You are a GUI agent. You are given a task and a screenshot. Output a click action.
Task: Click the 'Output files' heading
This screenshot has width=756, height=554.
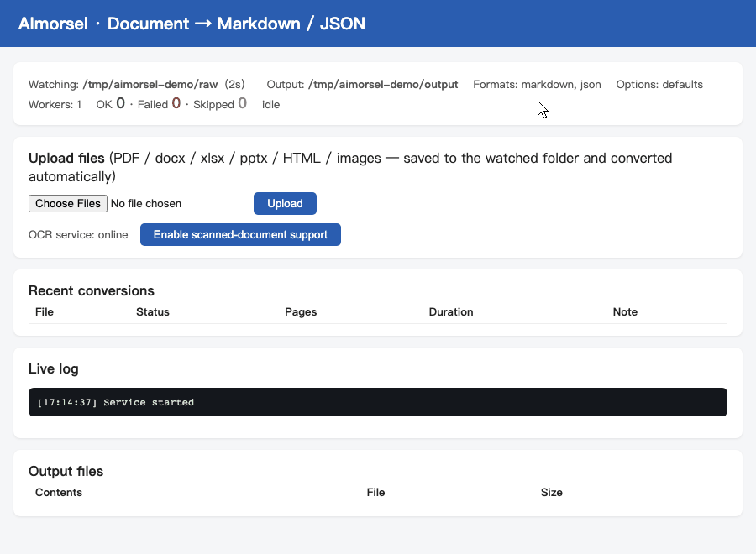point(66,471)
